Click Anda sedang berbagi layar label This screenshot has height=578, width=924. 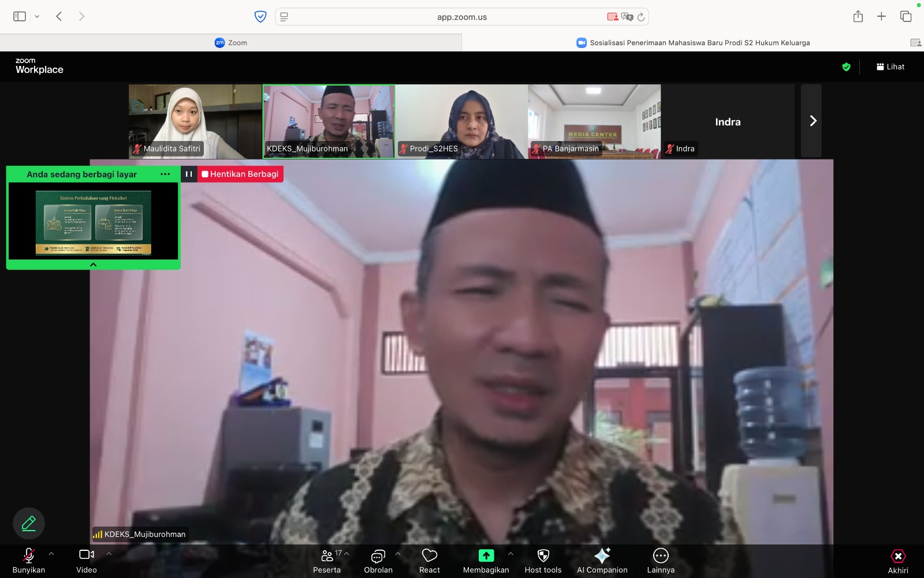coord(81,174)
